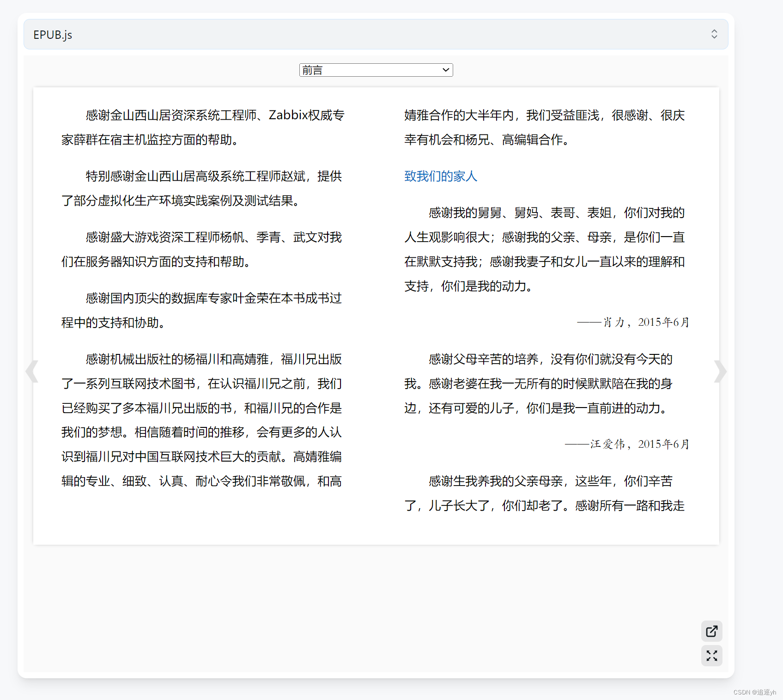
Task: Click the line 幸有机会和杨兄、高编辑合作
Action: 487,140
